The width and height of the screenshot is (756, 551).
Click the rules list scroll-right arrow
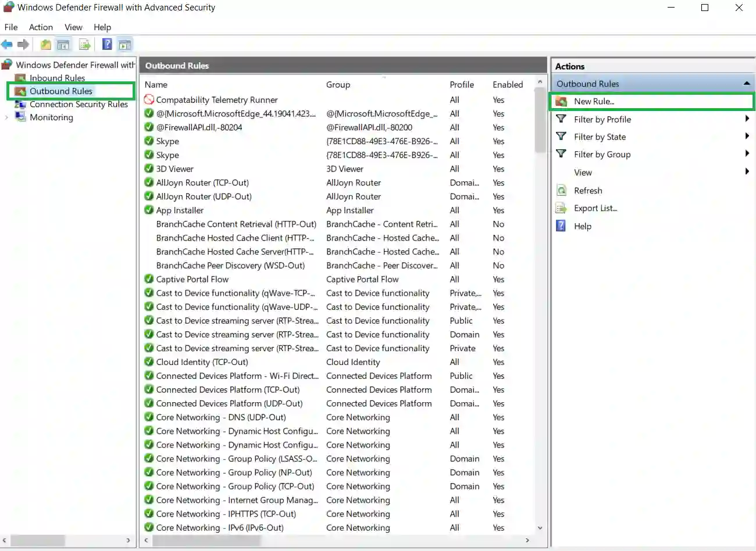tap(527, 541)
